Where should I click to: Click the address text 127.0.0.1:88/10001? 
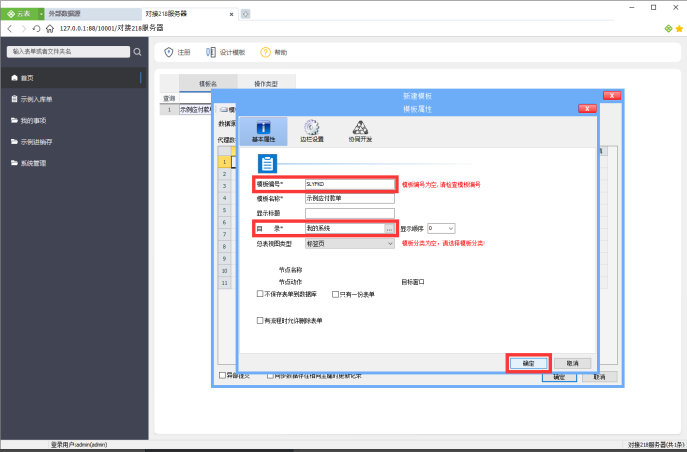tap(88, 28)
